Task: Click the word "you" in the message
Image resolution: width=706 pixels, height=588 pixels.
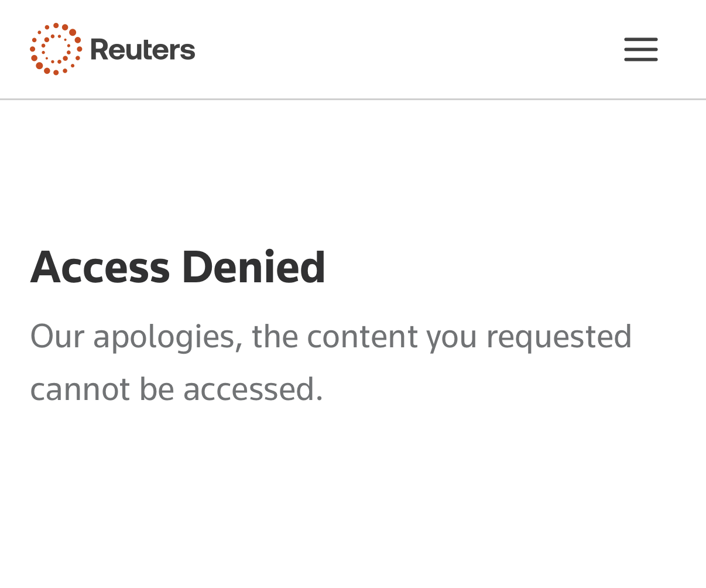Action: [x=452, y=337]
